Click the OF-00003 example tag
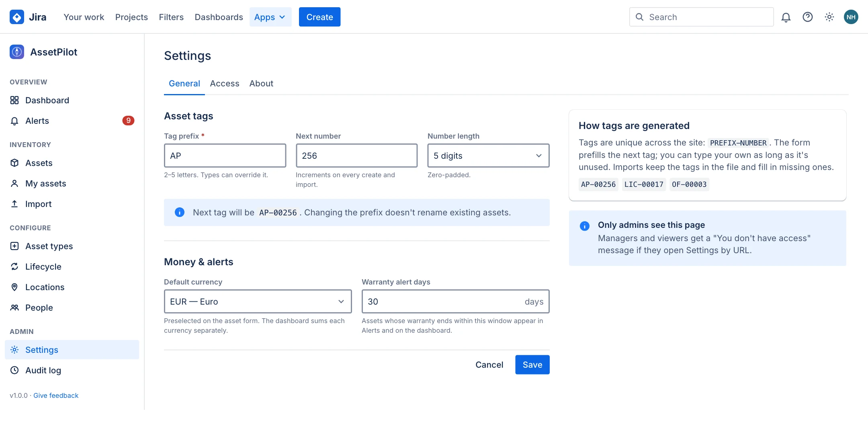The height and width of the screenshot is (434, 868). point(689,184)
